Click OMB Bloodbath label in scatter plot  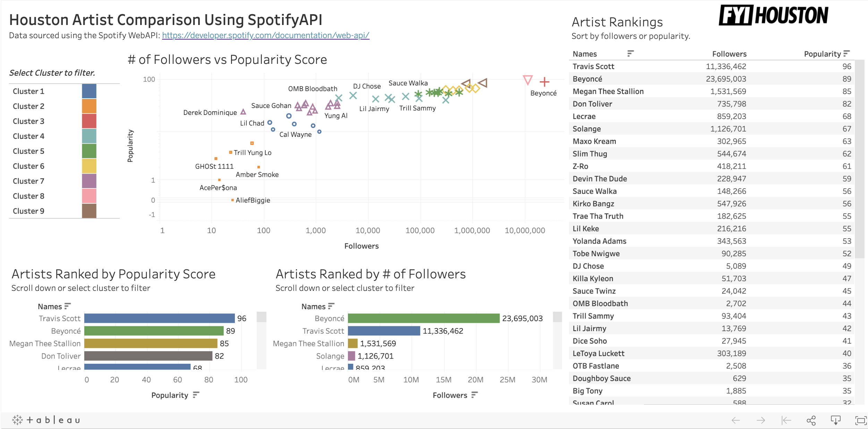click(313, 89)
